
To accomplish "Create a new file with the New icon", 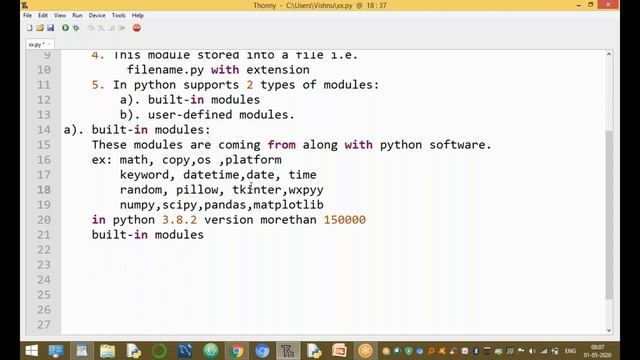I will click(29, 28).
